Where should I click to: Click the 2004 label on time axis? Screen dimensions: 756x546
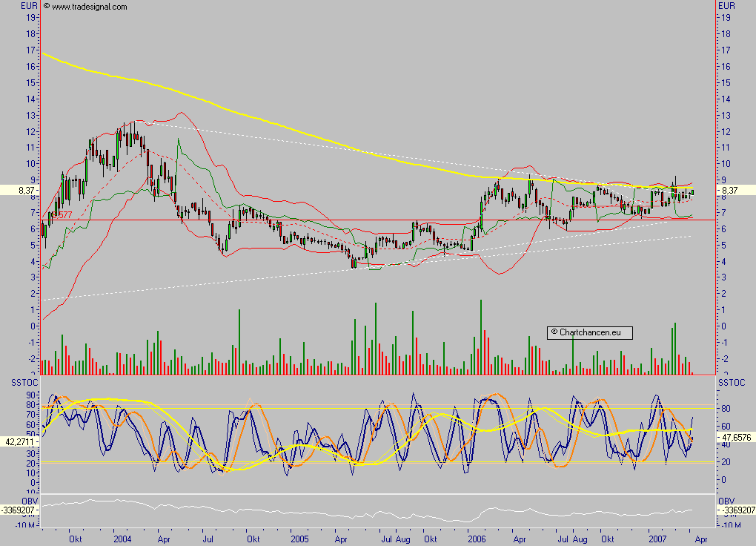pyautogui.click(x=122, y=539)
